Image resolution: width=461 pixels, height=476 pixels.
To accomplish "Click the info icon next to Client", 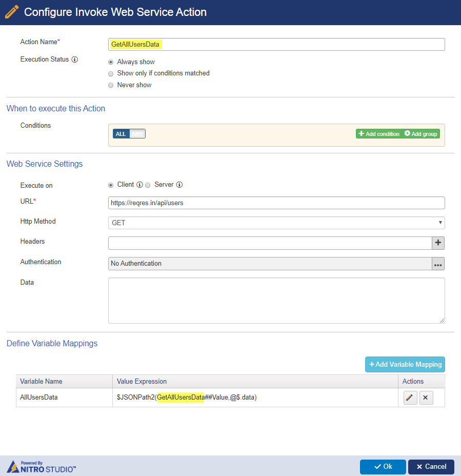I will pos(139,185).
